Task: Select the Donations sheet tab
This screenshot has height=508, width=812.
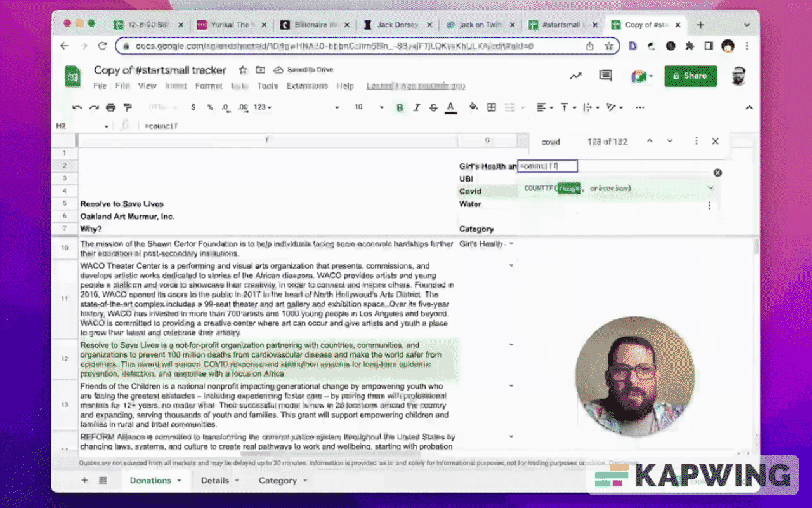Action: (x=155, y=481)
